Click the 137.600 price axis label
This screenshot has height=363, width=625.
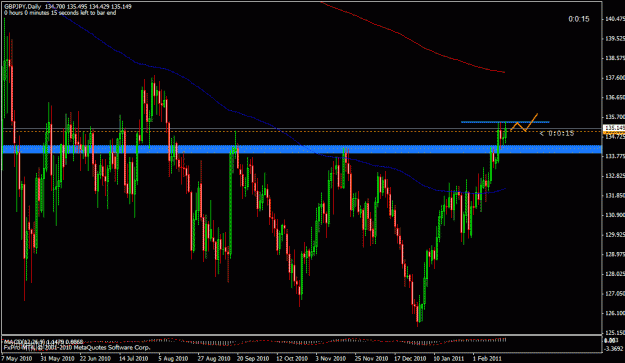pyautogui.click(x=615, y=78)
